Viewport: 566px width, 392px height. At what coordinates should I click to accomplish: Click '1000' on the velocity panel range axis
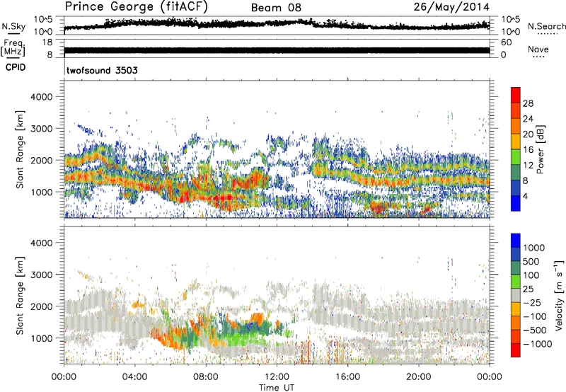[x=42, y=338]
